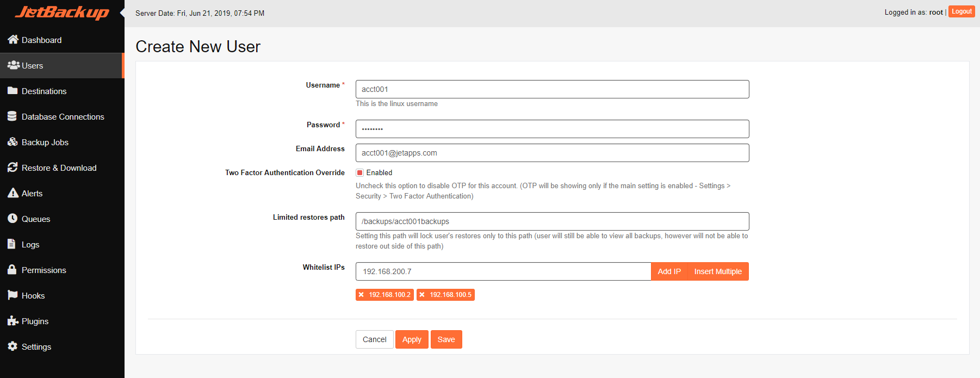The width and height of the screenshot is (980, 378).
Task: Select Backup Jobs in sidebar
Action: pos(62,142)
